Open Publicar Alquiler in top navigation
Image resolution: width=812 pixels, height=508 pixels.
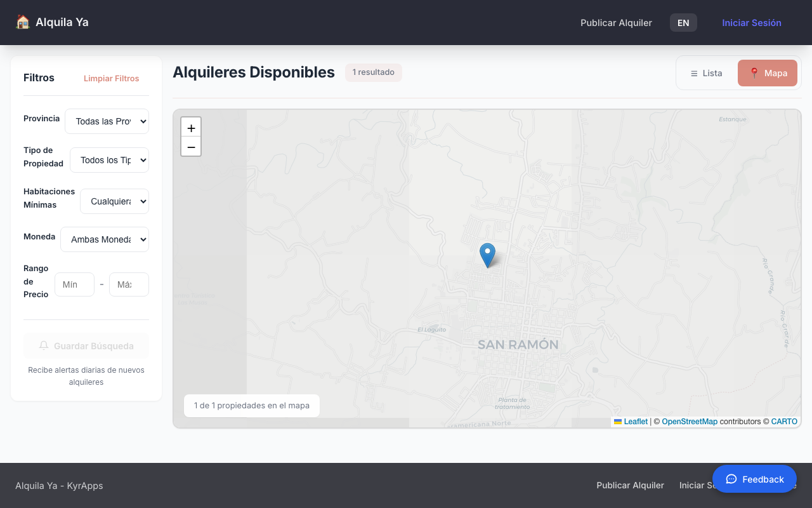coord(616,23)
